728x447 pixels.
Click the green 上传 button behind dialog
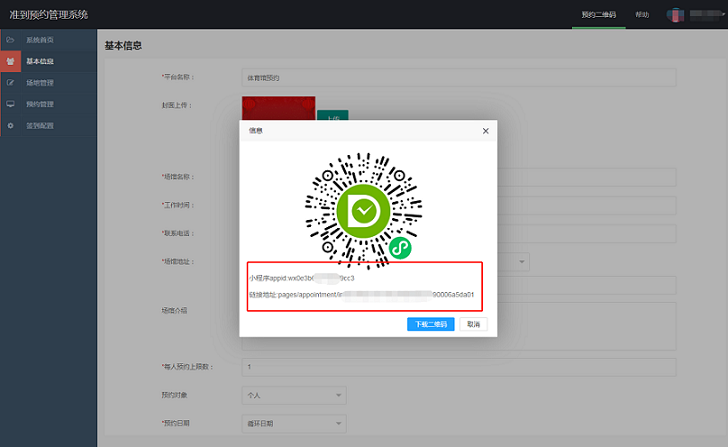(332, 116)
